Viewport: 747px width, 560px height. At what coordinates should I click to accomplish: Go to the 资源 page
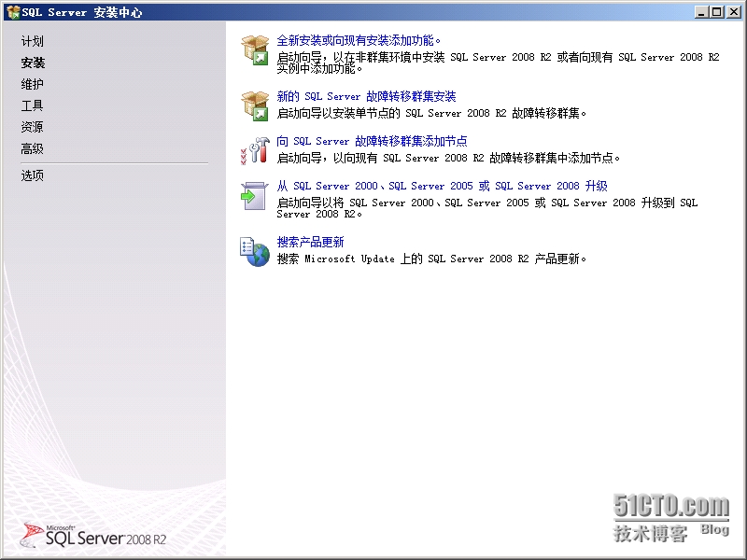[33, 127]
